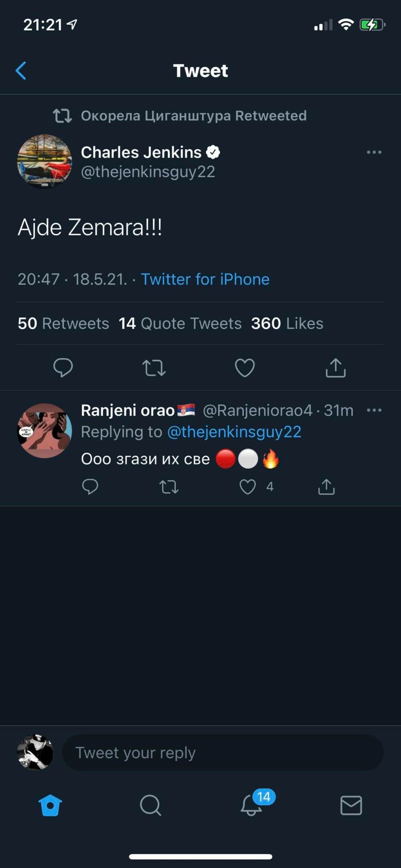This screenshot has width=401, height=868.
Task: Tap the back arrow to leave tweet
Action: point(21,71)
